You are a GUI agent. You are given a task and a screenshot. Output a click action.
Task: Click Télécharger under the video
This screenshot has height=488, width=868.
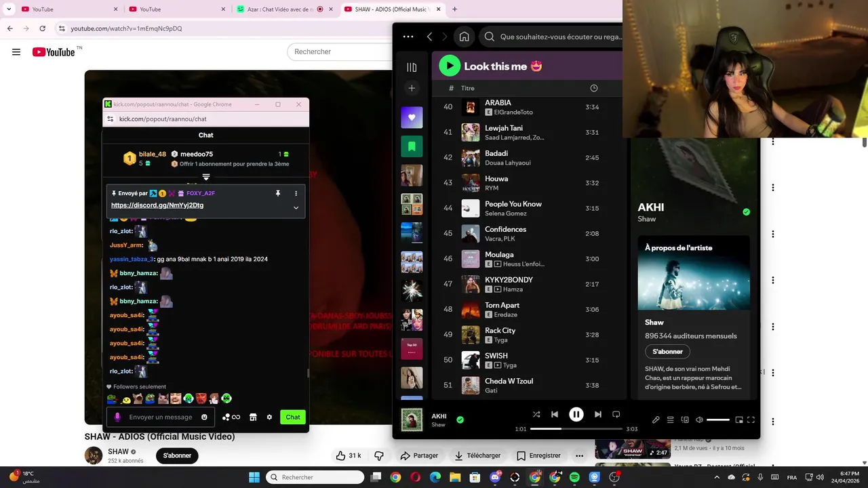pos(477,455)
